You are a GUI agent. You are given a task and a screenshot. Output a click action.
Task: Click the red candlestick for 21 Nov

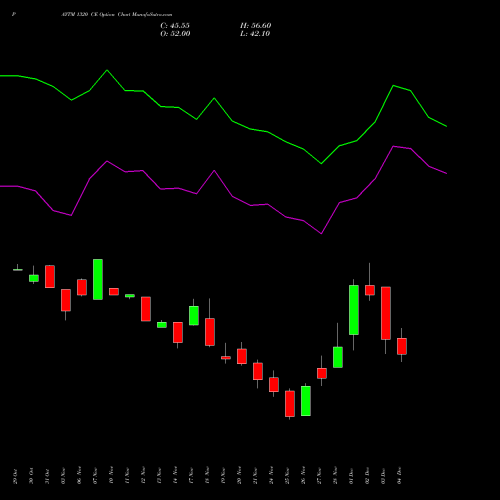pyautogui.click(x=258, y=371)
